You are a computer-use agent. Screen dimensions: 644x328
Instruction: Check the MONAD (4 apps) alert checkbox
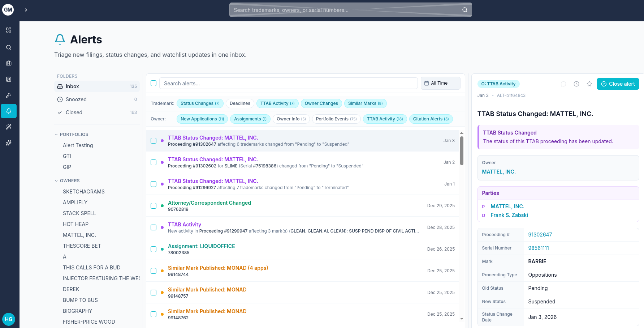click(154, 271)
